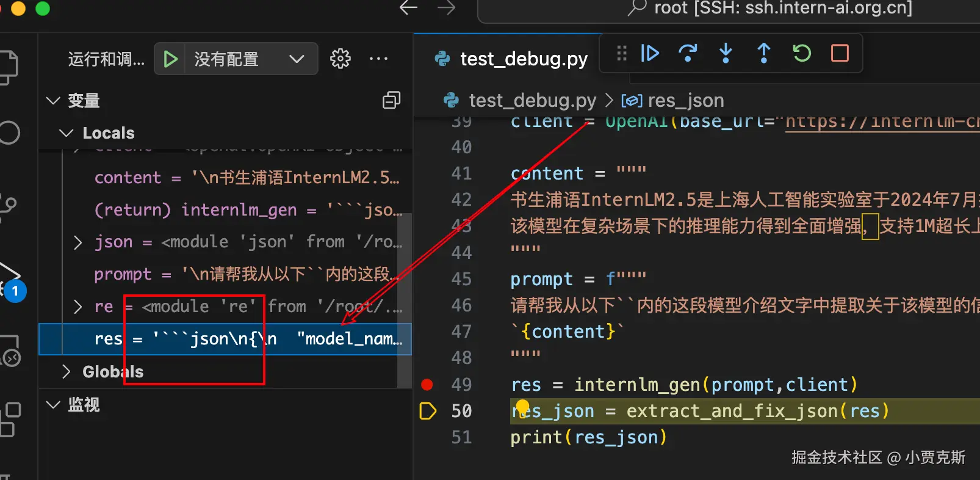980x480 pixels.
Task: Click internlm_gen call on line 49
Action: tap(637, 385)
